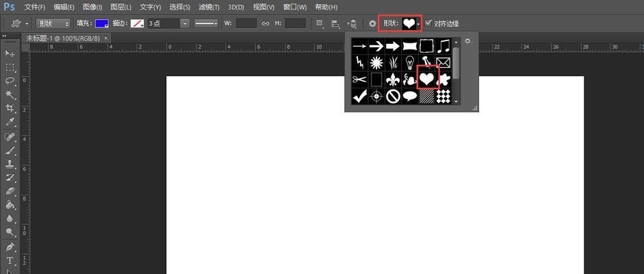
Task: Choose the scissors shape
Action: [359, 79]
